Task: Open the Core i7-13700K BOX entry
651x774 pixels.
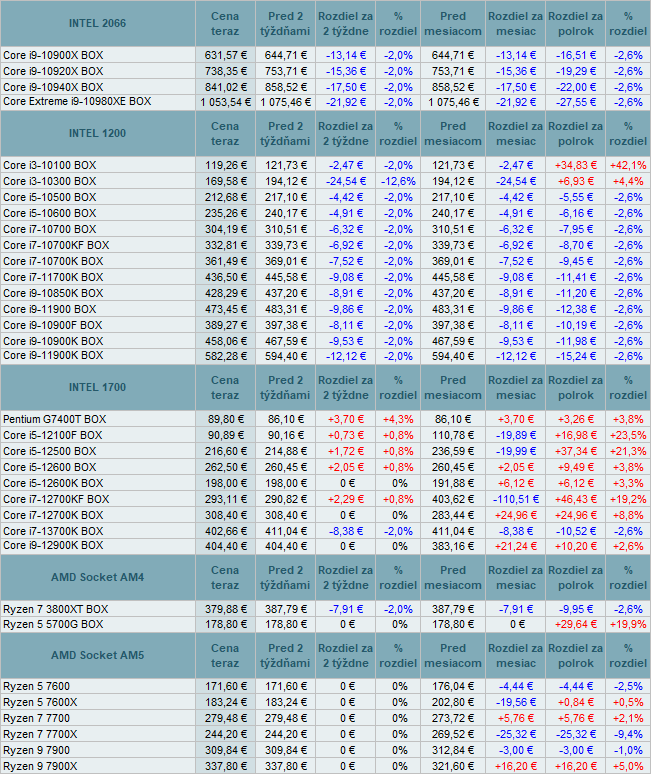Action: point(52,530)
